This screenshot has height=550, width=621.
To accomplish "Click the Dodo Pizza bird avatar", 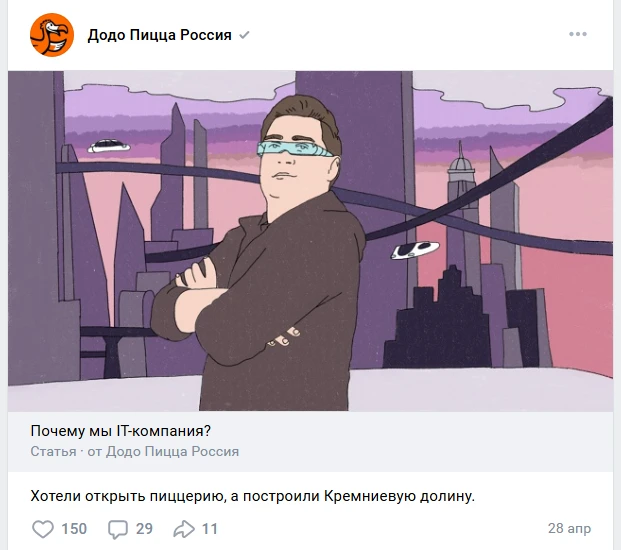I will pyautogui.click(x=52, y=35).
